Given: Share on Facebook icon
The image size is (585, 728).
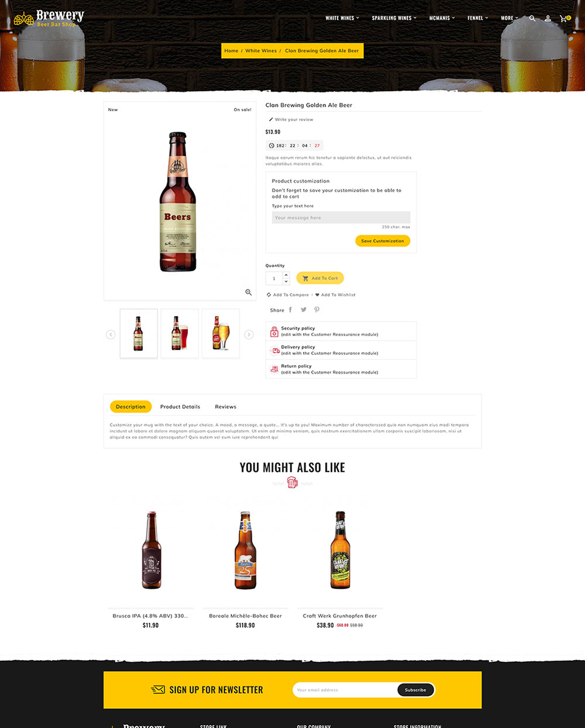Looking at the screenshot, I should click(x=290, y=309).
